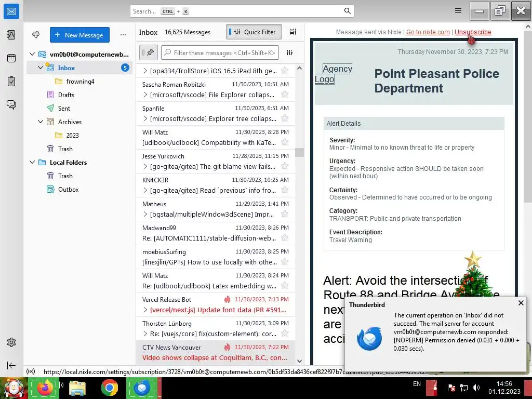The image size is (532, 399).
Task: Collapse Local Folders tree
Action: click(x=32, y=162)
